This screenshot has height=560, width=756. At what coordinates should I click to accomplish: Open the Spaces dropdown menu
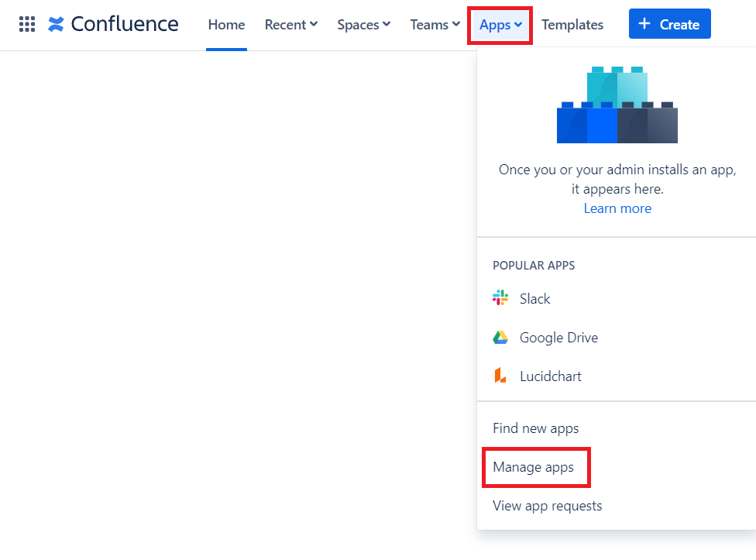[x=363, y=25]
